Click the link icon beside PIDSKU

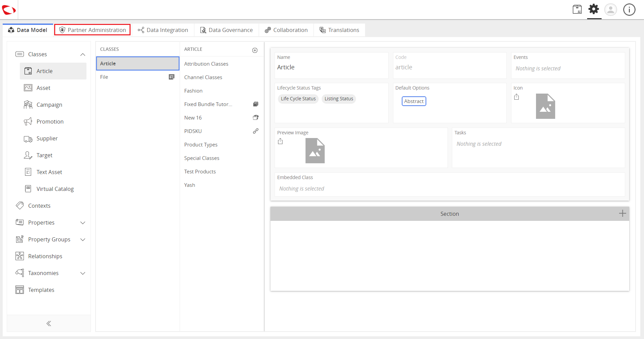[256, 131]
